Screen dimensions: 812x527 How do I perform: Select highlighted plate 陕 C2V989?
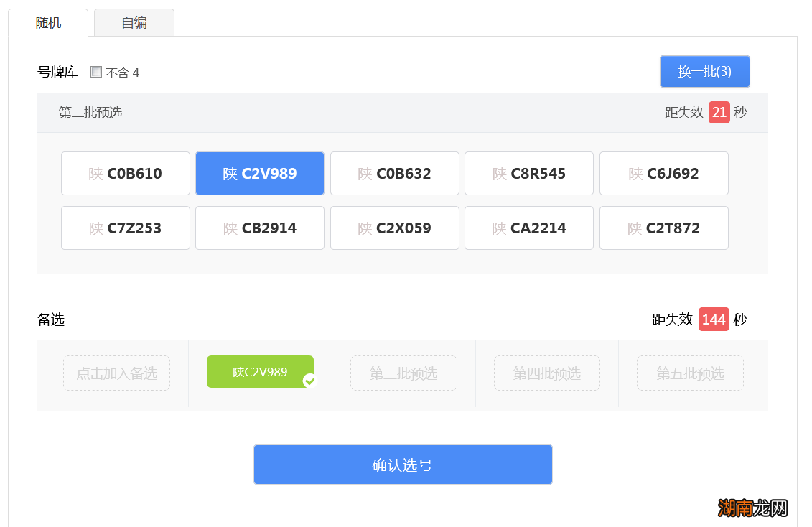(x=260, y=174)
